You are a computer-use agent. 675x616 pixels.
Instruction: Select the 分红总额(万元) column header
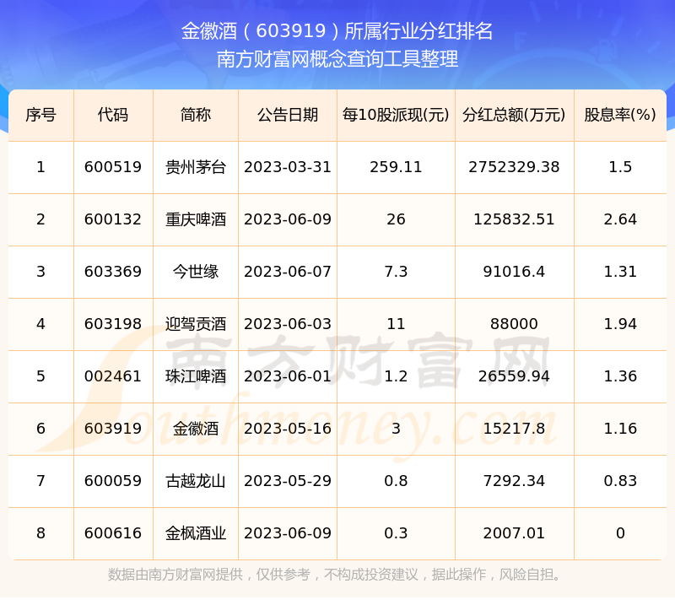514,115
